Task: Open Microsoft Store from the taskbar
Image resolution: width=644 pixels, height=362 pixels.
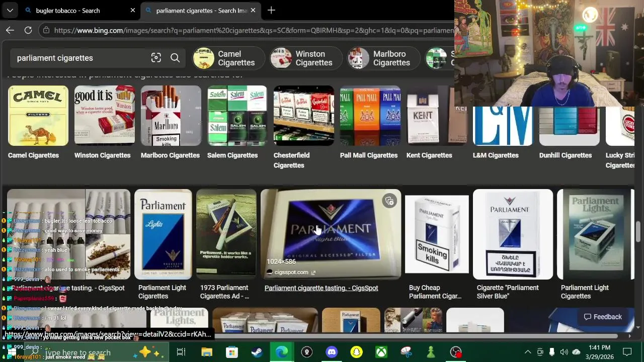Action: (x=231, y=352)
